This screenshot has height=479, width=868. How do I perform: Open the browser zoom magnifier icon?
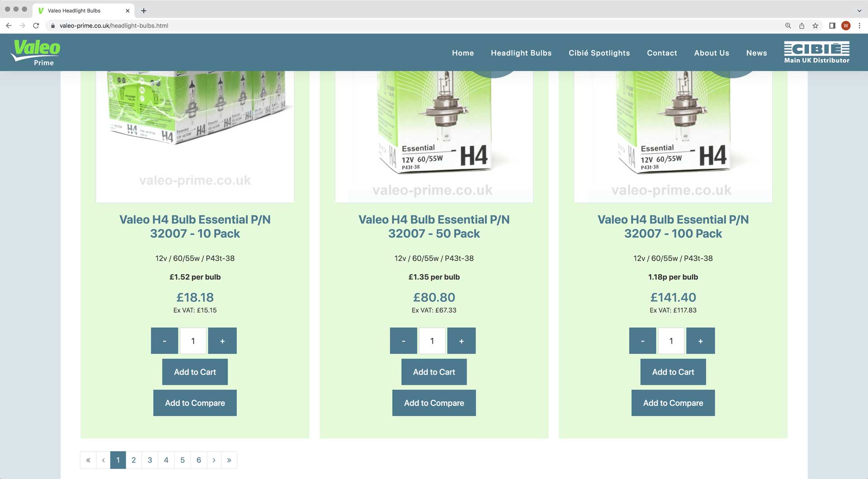pyautogui.click(x=788, y=26)
